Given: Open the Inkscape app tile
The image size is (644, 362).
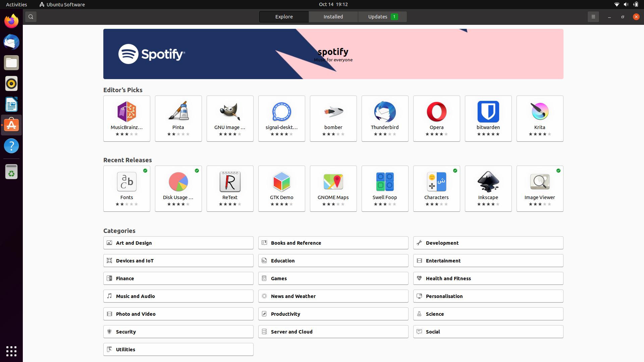Looking at the screenshot, I should click(488, 189).
